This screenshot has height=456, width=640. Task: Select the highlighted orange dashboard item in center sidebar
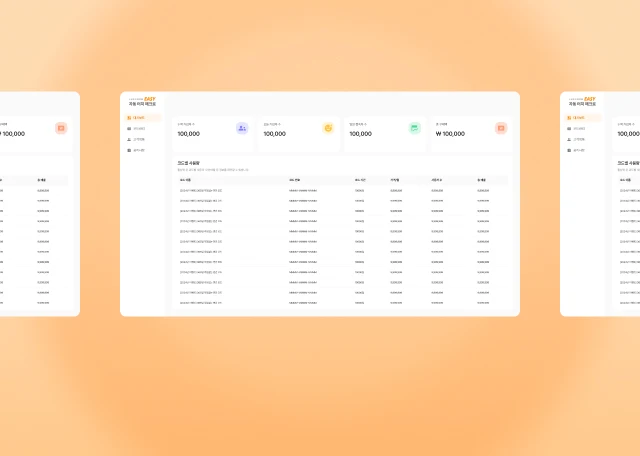[x=143, y=118]
